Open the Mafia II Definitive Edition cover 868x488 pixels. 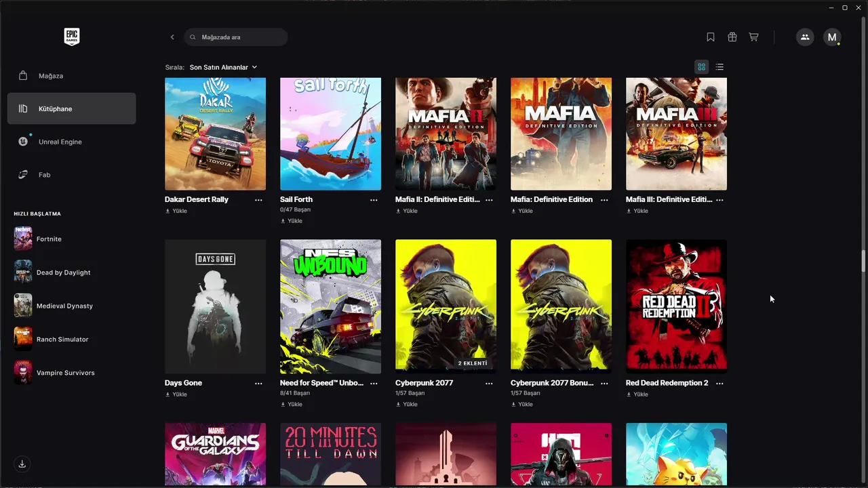[x=446, y=134]
